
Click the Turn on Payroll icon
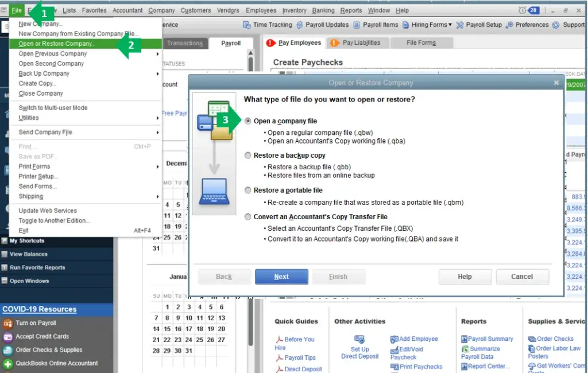(7, 323)
